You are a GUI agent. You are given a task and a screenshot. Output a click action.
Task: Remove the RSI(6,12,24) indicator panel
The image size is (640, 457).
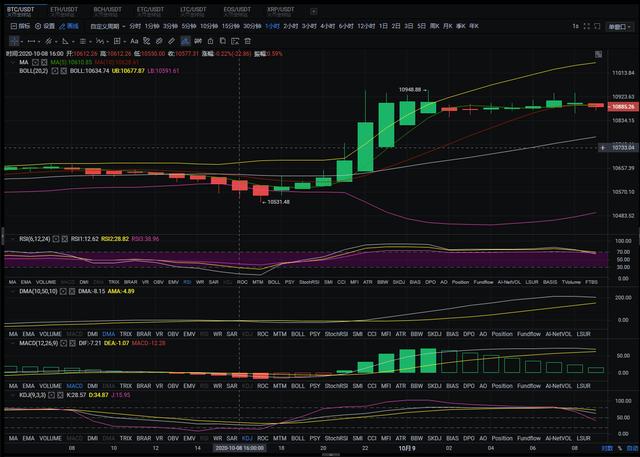[64, 239]
